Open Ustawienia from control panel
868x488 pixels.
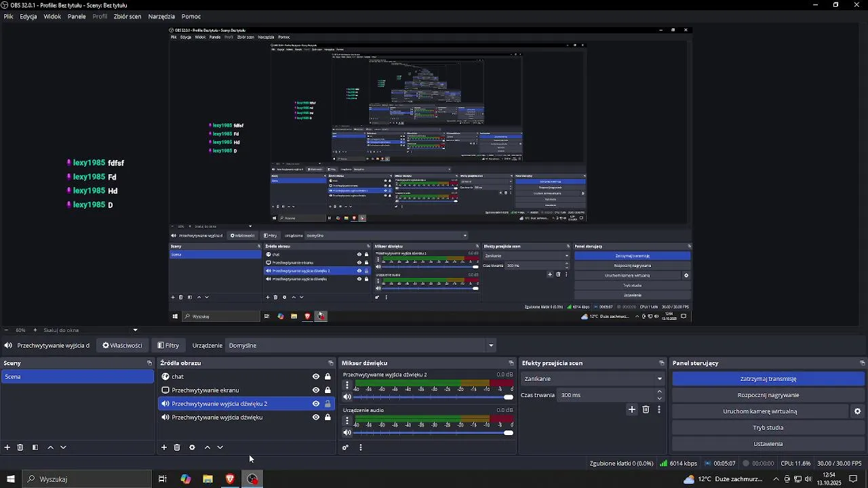pyautogui.click(x=768, y=444)
